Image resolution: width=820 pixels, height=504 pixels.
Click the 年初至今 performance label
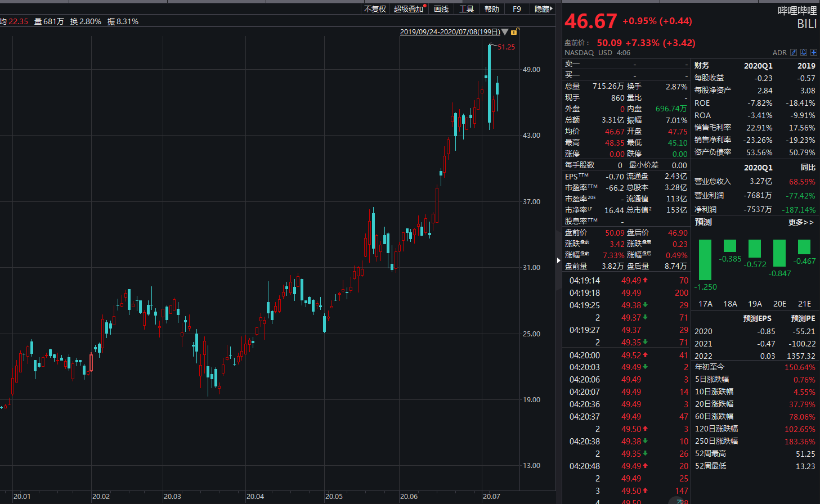(710, 367)
